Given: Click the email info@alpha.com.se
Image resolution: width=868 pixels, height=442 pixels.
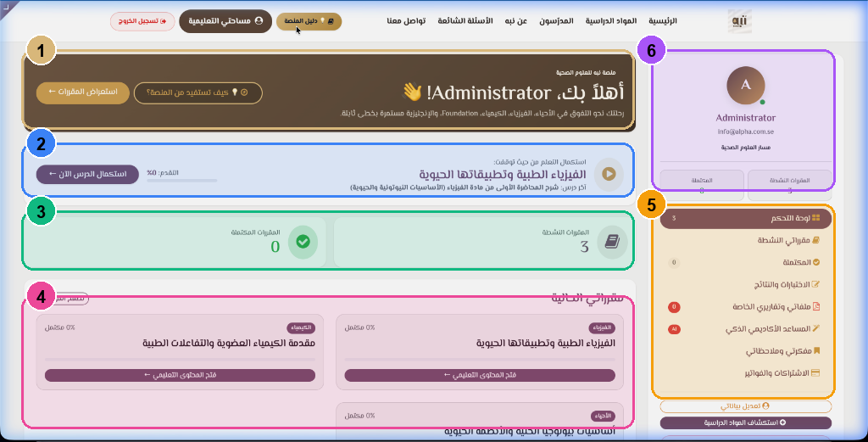Looking at the screenshot, I should tap(746, 131).
